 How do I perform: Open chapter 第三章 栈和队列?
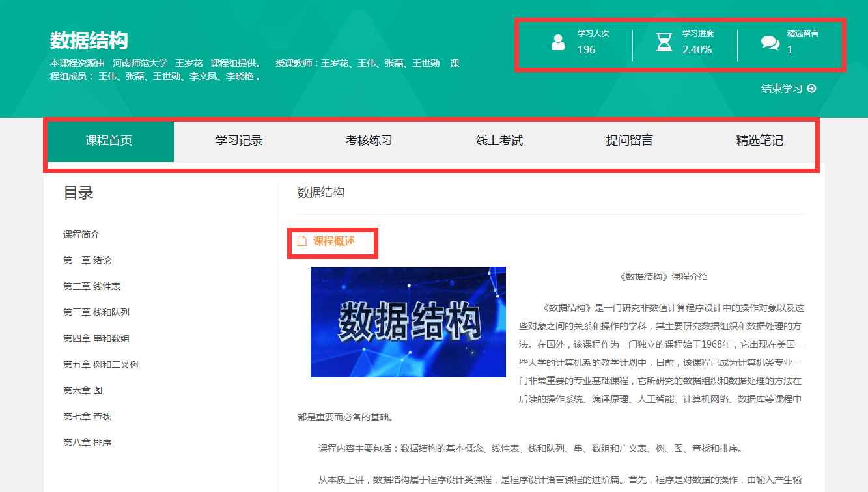click(96, 312)
